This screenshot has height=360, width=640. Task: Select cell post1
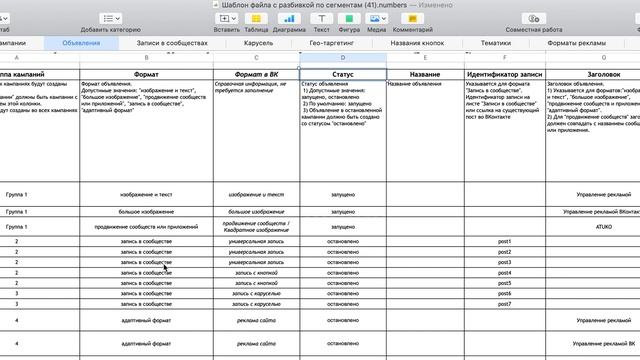(x=504, y=241)
